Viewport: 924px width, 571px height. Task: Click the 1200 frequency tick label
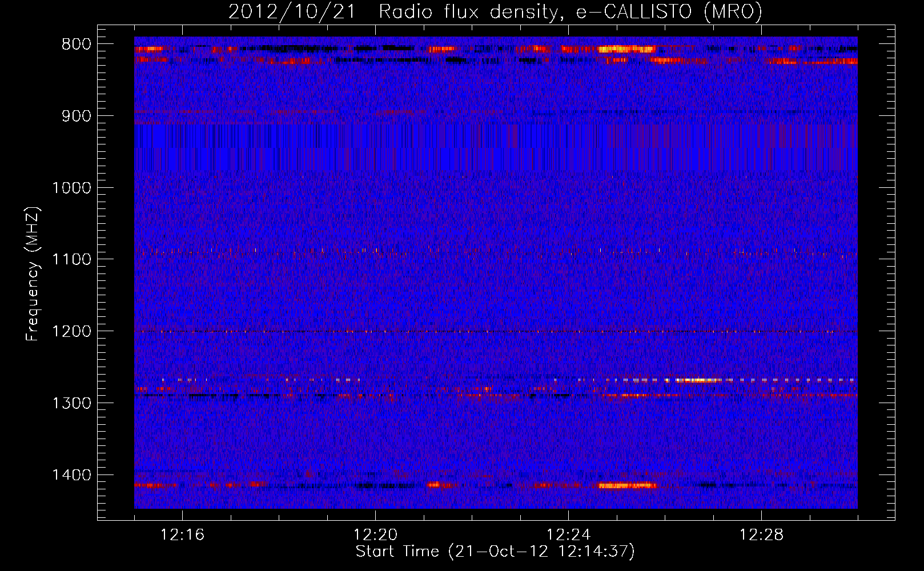(x=71, y=331)
